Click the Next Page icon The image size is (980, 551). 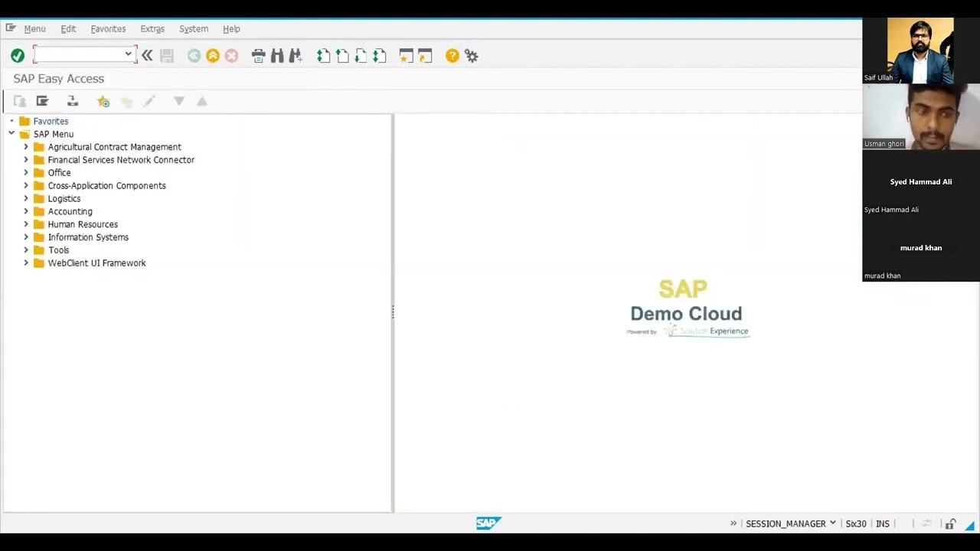click(361, 56)
